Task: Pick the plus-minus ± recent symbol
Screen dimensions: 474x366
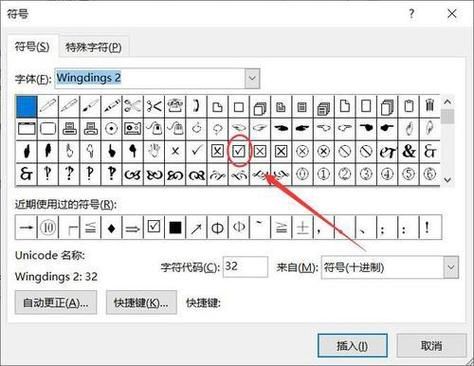Action: coord(303,227)
